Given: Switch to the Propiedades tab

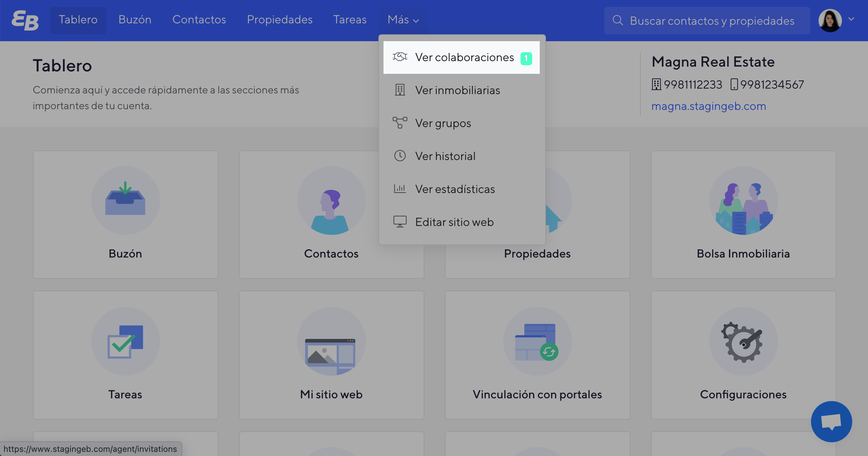Looking at the screenshot, I should [279, 20].
